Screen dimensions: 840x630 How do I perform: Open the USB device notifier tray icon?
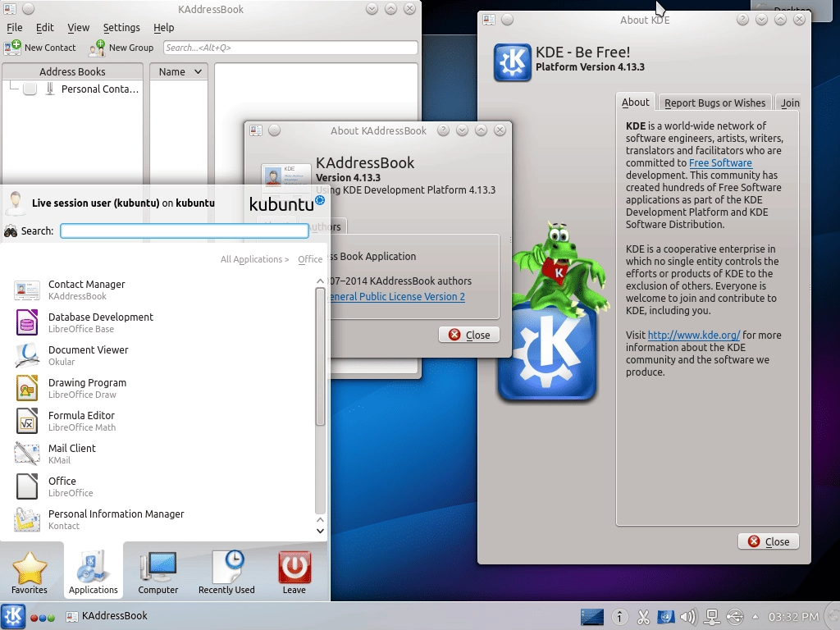(735, 617)
